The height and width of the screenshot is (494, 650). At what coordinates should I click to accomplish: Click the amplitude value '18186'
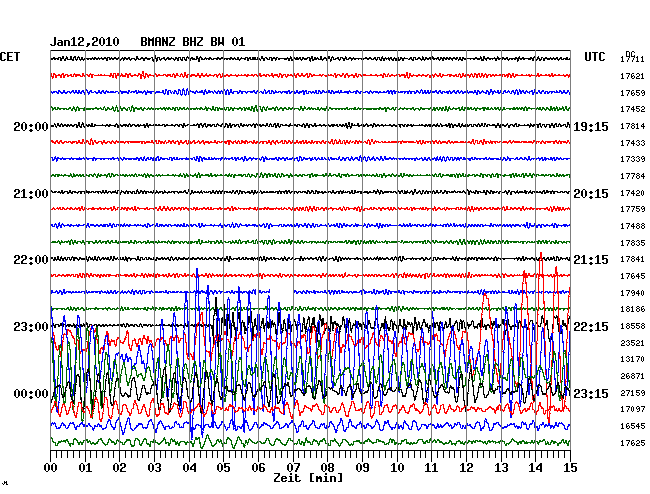tap(633, 309)
